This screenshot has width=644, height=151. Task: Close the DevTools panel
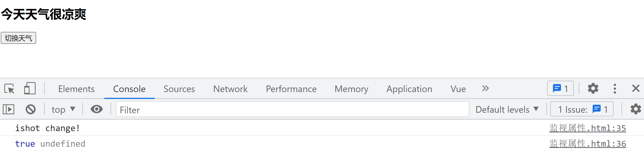point(636,89)
